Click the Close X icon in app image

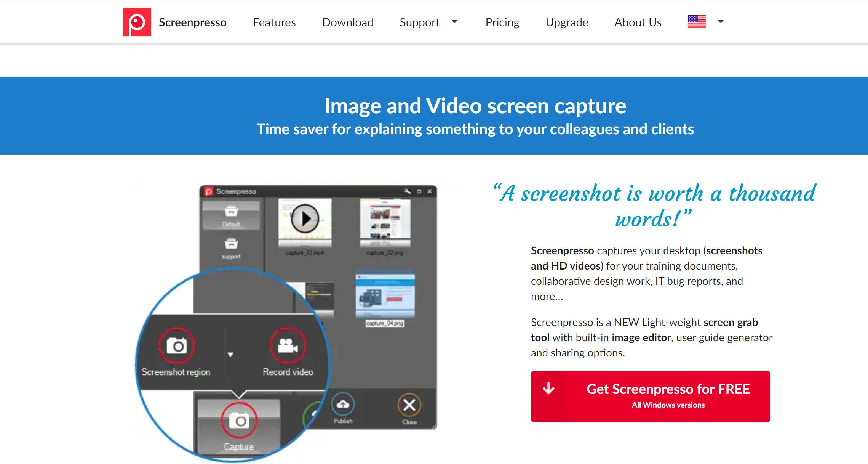coord(409,405)
